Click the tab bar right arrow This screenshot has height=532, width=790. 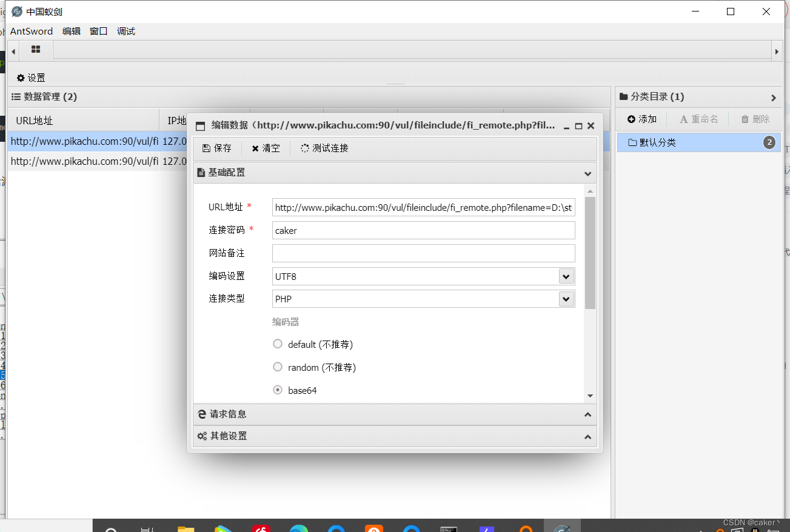pyautogui.click(x=777, y=52)
